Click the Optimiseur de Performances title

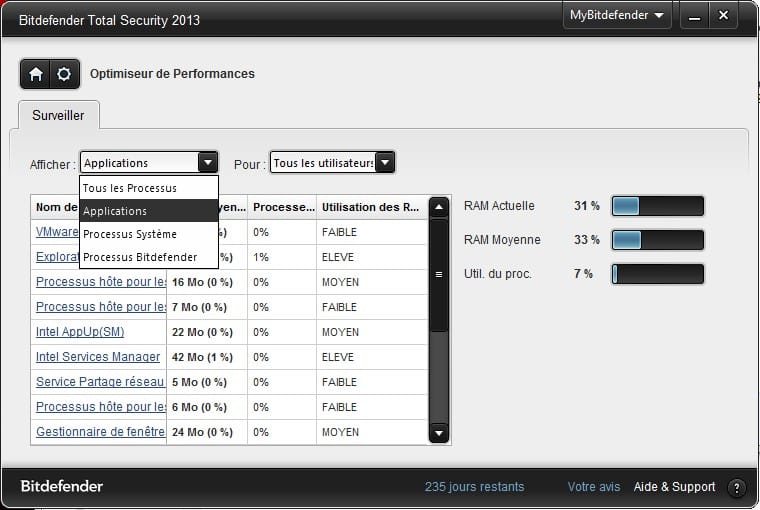[172, 74]
